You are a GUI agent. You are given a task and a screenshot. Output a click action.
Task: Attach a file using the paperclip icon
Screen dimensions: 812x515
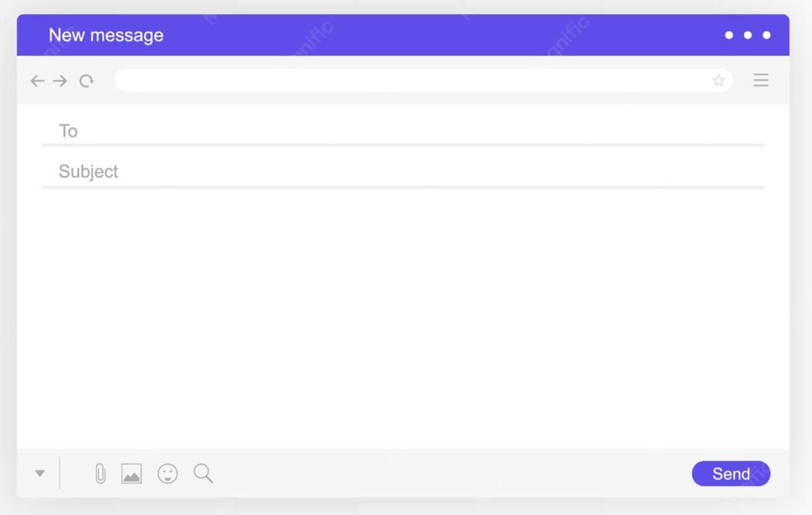coord(100,474)
